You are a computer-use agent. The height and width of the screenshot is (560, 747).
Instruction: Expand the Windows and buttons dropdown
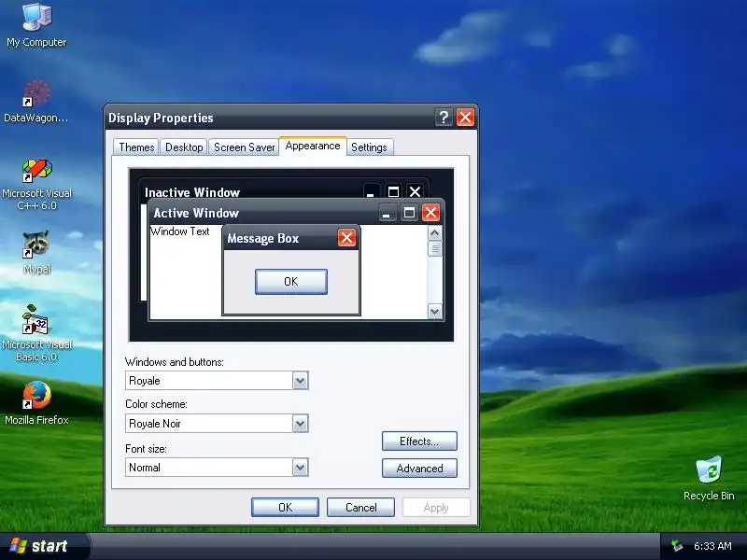click(x=300, y=381)
